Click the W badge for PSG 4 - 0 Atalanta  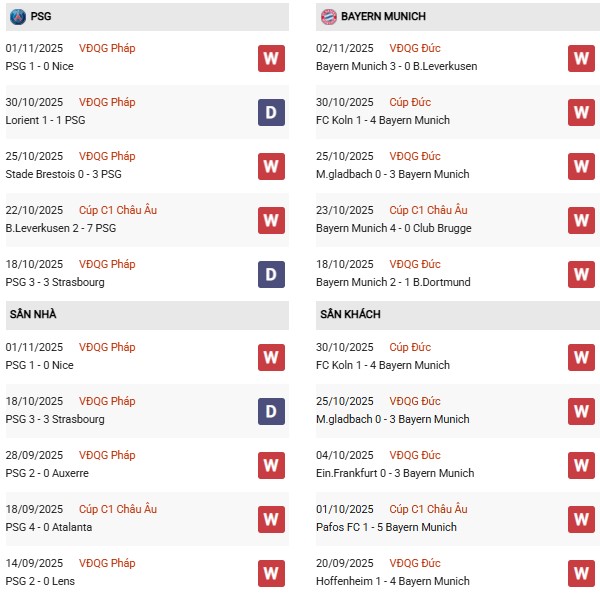(270, 519)
